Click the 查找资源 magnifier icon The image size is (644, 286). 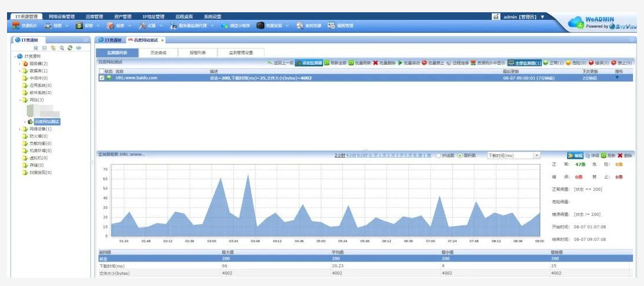300,26
